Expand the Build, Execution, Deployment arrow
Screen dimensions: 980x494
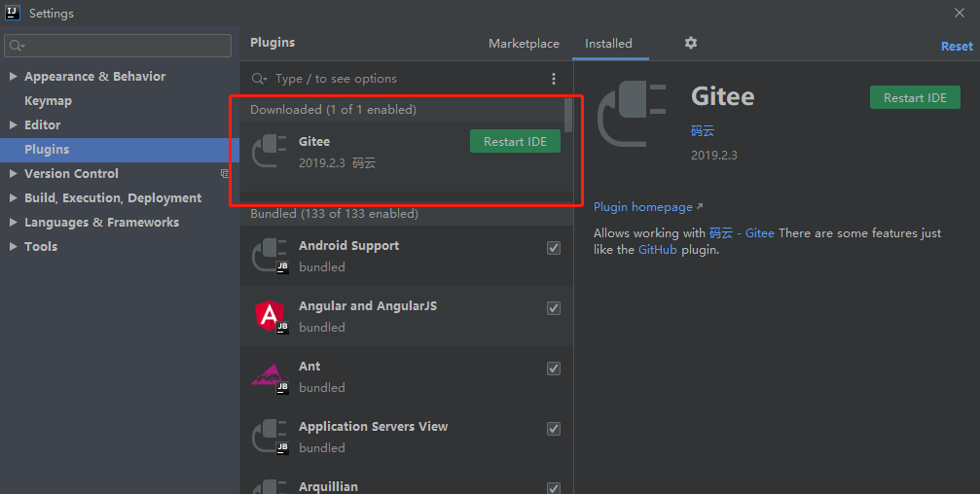tap(13, 198)
